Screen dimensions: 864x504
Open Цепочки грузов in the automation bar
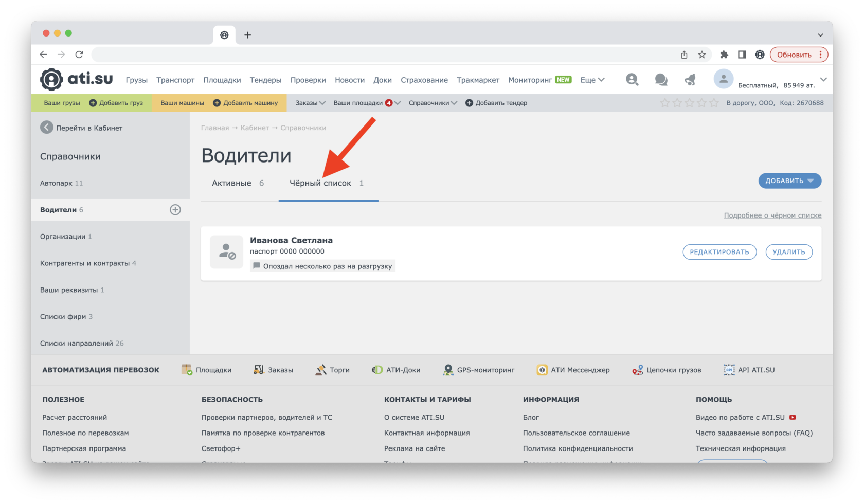click(667, 370)
